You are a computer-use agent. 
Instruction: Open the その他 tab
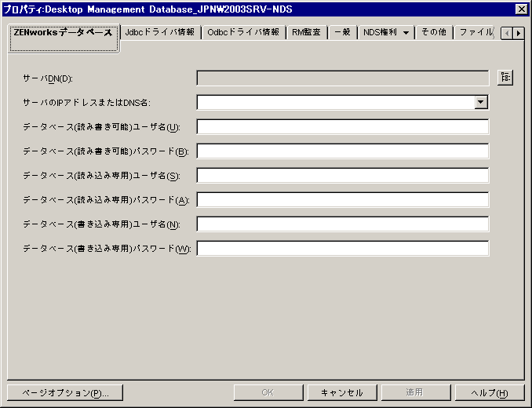(x=434, y=32)
